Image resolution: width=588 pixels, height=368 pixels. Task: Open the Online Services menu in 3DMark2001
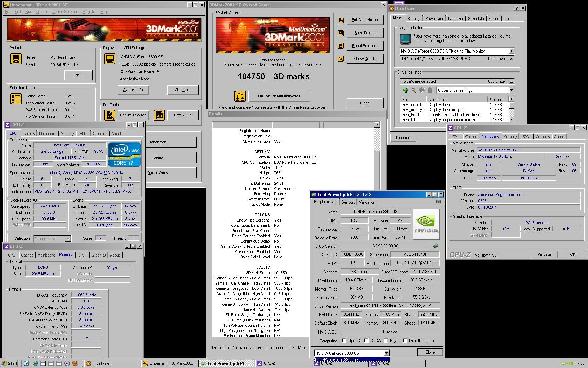[65, 12]
